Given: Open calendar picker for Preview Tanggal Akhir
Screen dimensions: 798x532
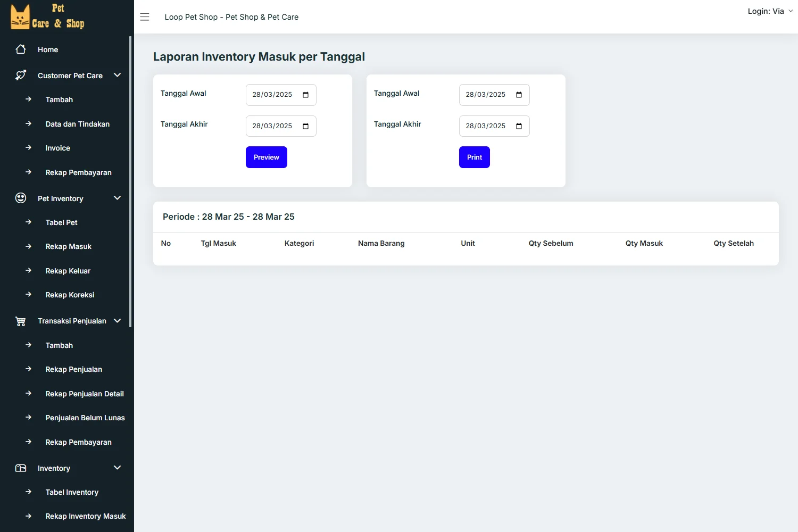Looking at the screenshot, I should (306, 126).
